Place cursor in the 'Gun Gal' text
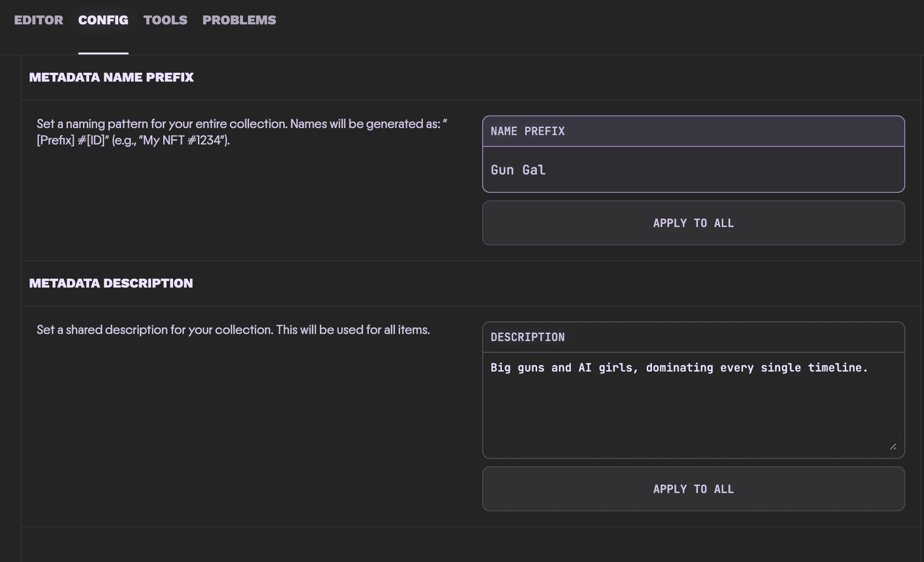924x562 pixels. pyautogui.click(x=518, y=169)
